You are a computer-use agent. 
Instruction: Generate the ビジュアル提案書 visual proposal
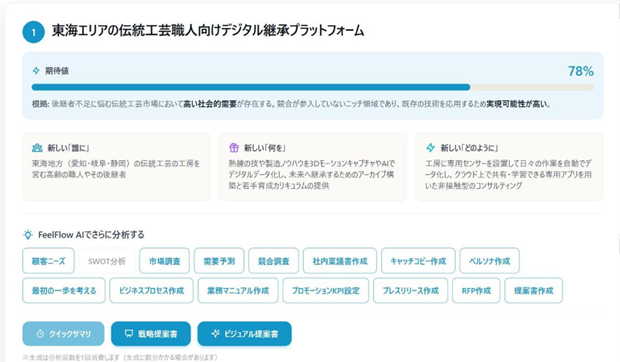(x=244, y=334)
